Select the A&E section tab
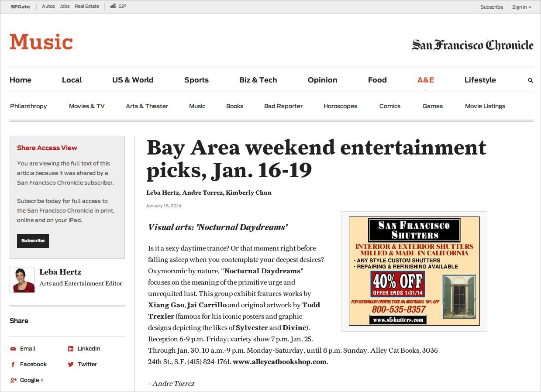Image resolution: width=541 pixels, height=392 pixels. tap(426, 80)
